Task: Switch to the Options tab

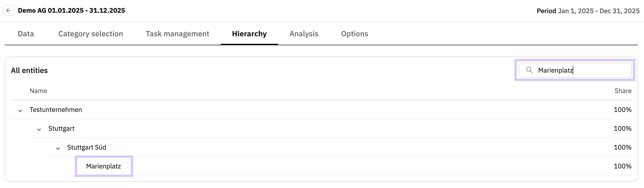Action: point(354,34)
